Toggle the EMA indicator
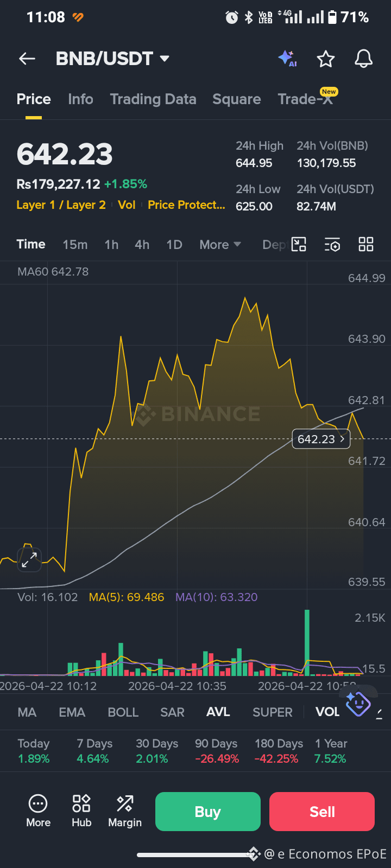This screenshot has height=868, width=391. 72,712
